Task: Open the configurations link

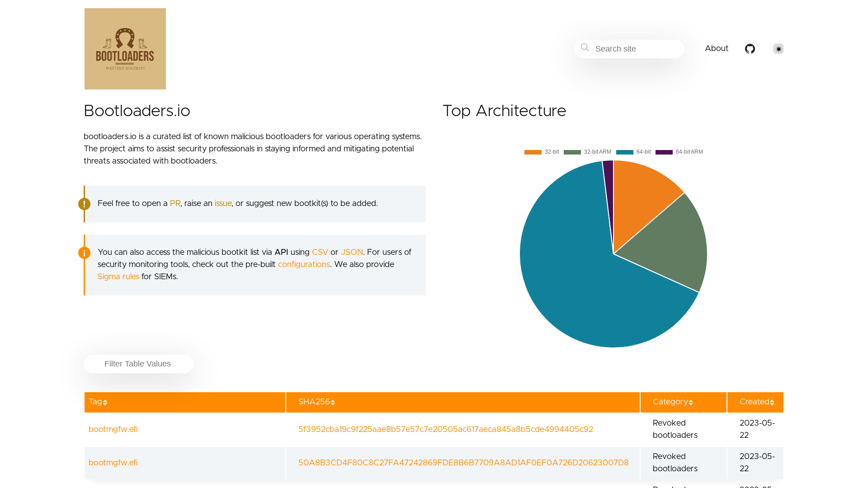Action: click(304, 264)
